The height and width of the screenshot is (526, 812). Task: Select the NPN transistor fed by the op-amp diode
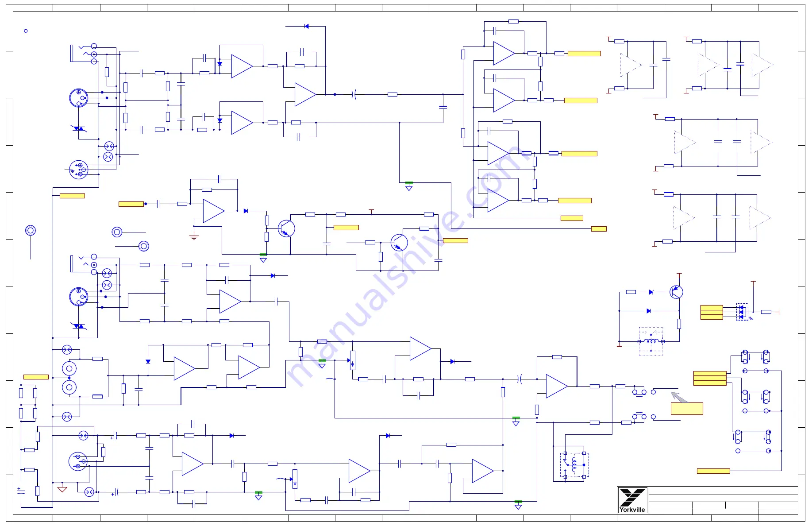[x=286, y=228]
